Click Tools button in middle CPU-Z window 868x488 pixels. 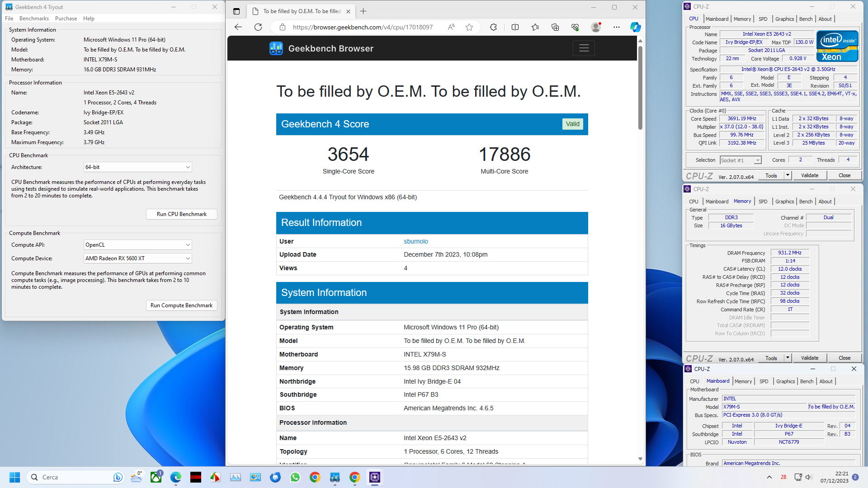[771, 358]
